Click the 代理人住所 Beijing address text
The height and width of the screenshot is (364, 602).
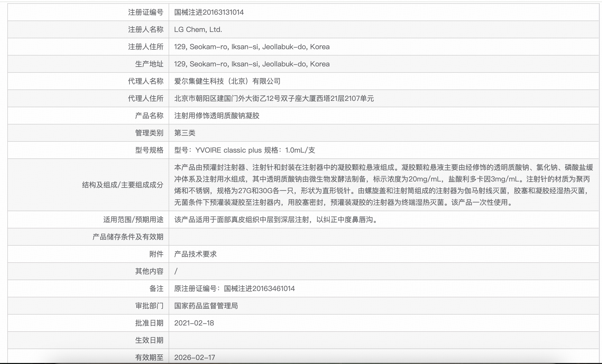(274, 98)
